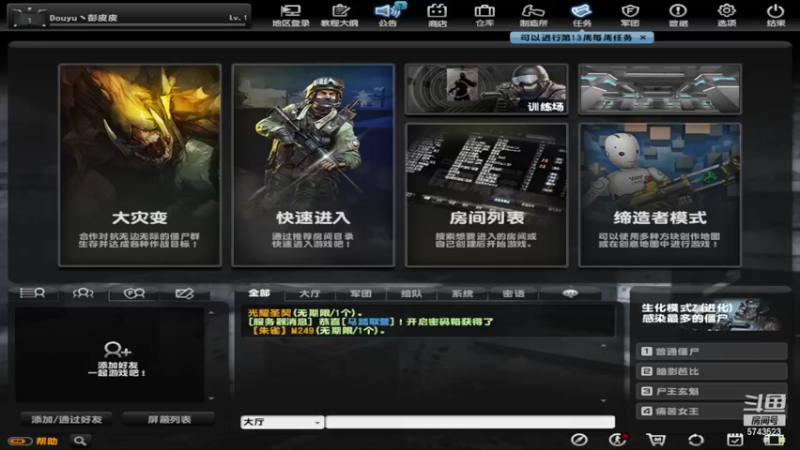The image size is (800, 450).
Task: Open the 地区登录 region login icon
Action: [x=290, y=15]
